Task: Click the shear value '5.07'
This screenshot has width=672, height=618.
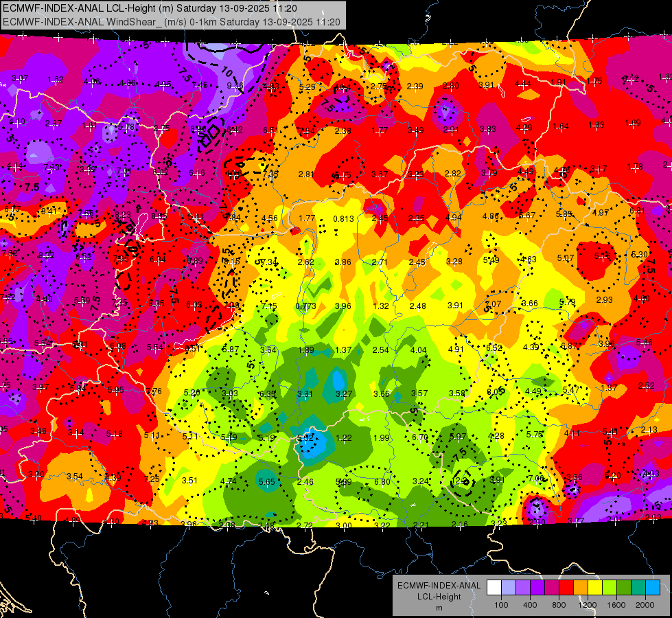Action: [x=566, y=257]
